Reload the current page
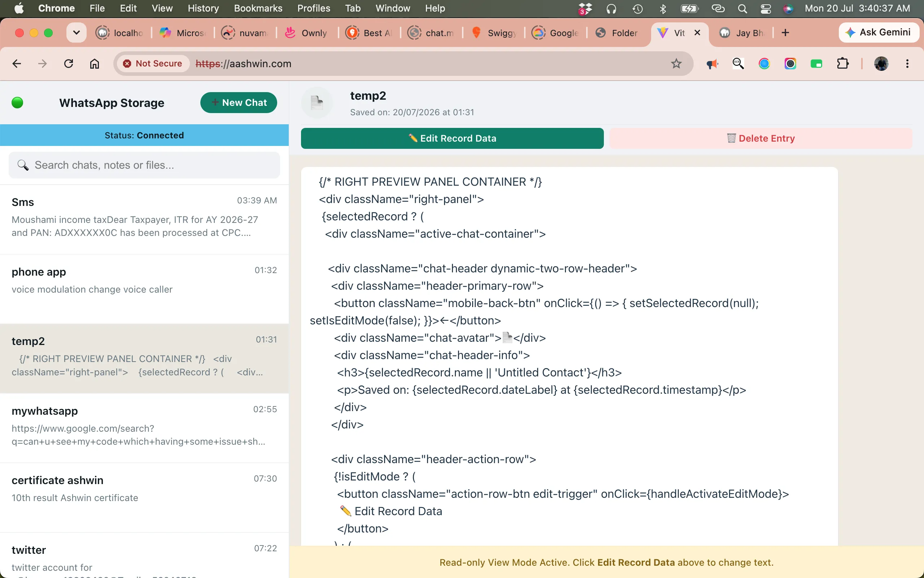This screenshot has height=578, width=924. pyautogui.click(x=68, y=64)
